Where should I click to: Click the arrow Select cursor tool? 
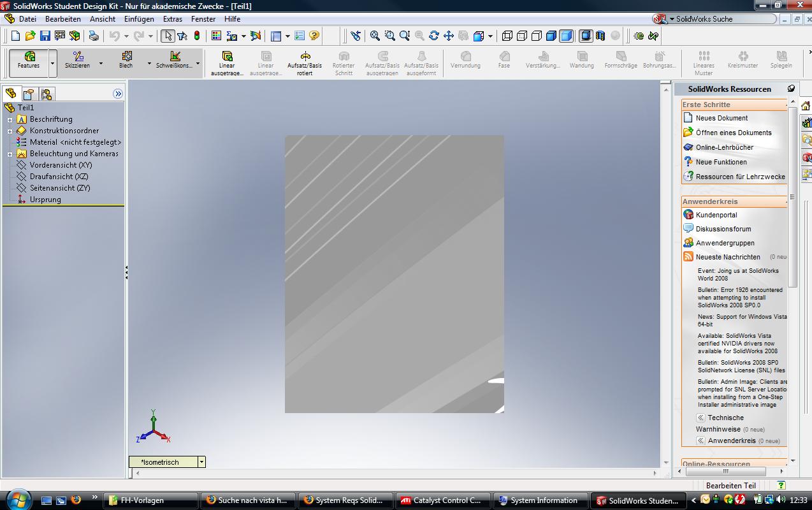click(x=168, y=36)
